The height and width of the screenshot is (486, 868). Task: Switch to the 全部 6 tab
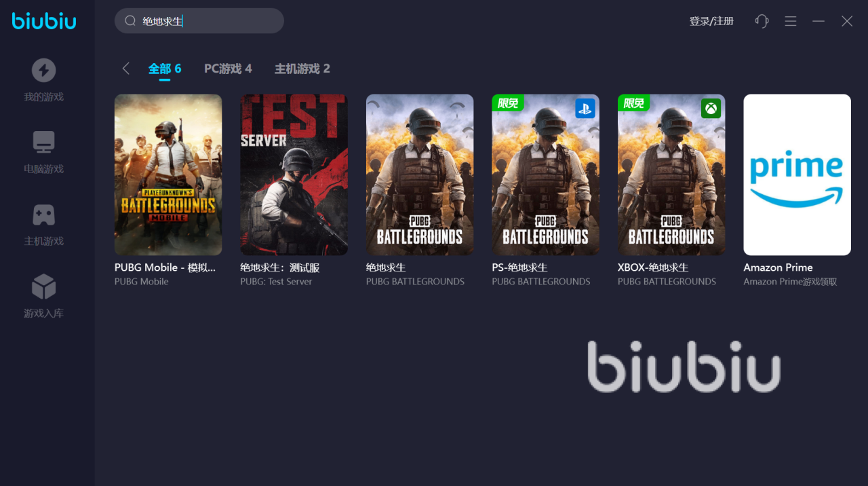[x=165, y=69]
